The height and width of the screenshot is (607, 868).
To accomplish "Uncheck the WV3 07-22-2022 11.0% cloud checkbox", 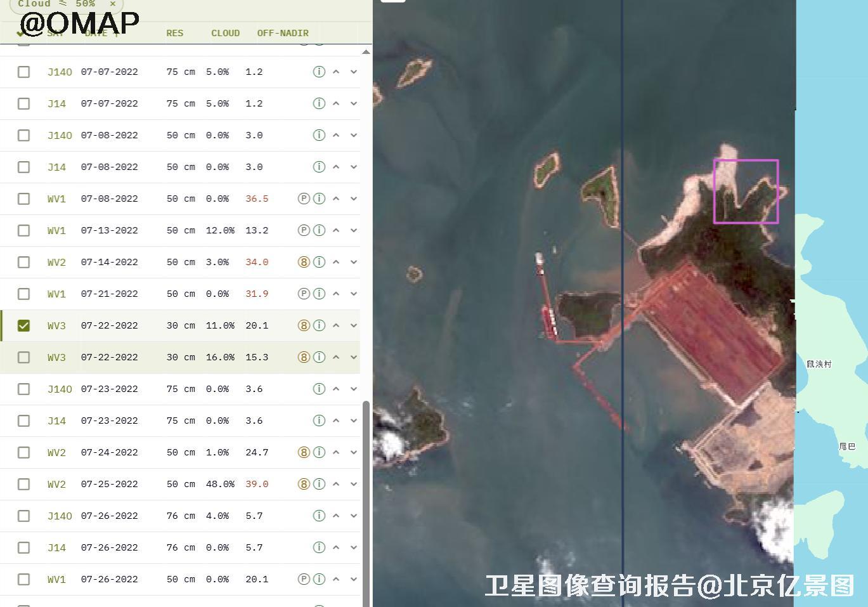I will point(23,325).
